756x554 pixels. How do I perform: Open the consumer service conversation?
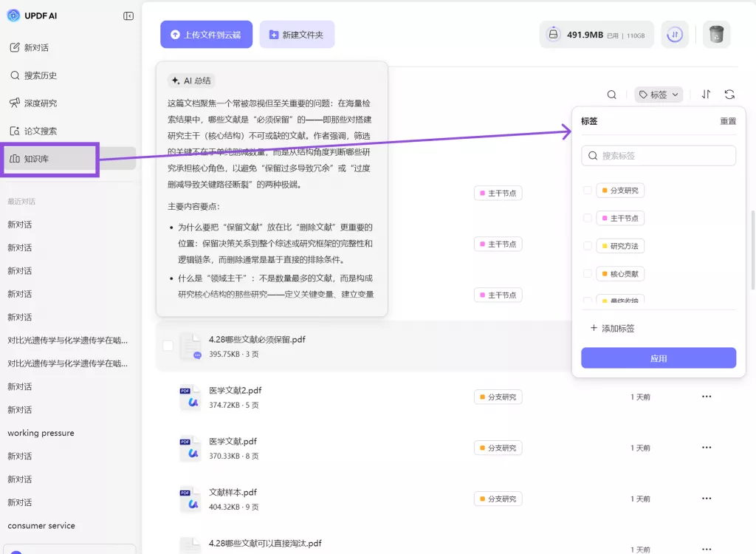click(41, 525)
